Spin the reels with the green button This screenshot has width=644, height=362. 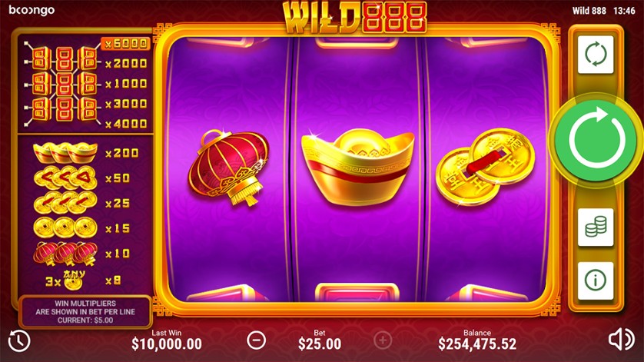[x=596, y=140]
